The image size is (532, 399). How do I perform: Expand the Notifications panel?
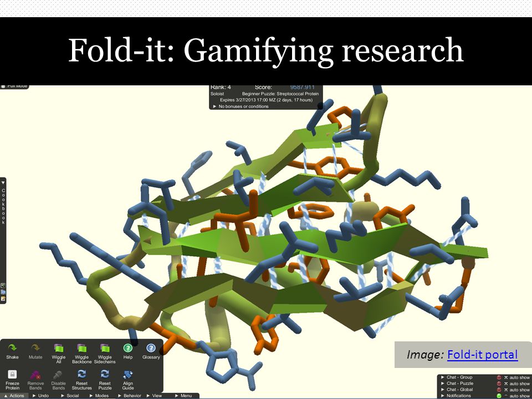pyautogui.click(x=442, y=396)
